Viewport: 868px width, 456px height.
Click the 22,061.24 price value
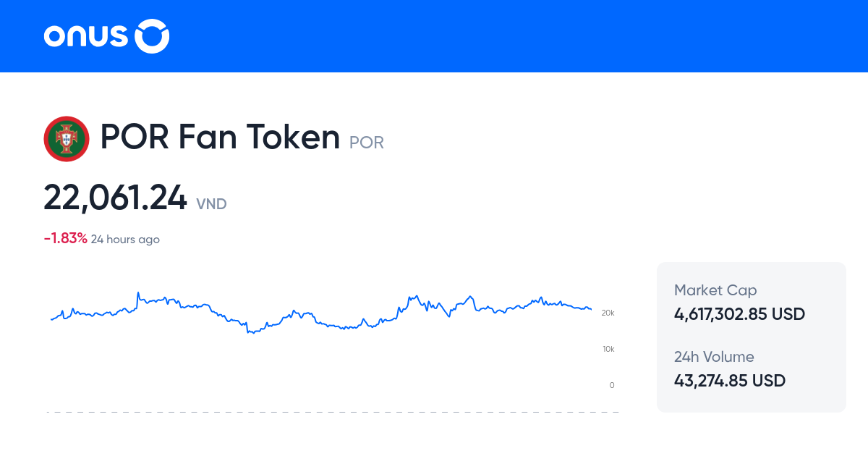[x=116, y=198]
